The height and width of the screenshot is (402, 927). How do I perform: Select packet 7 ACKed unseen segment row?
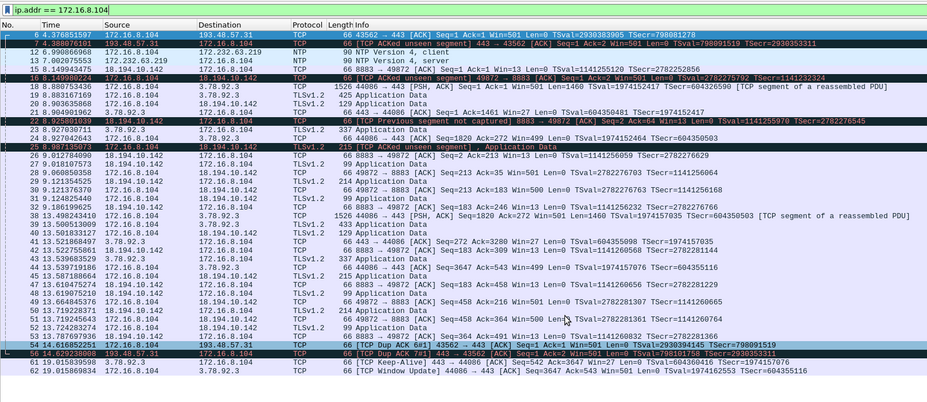[400, 44]
